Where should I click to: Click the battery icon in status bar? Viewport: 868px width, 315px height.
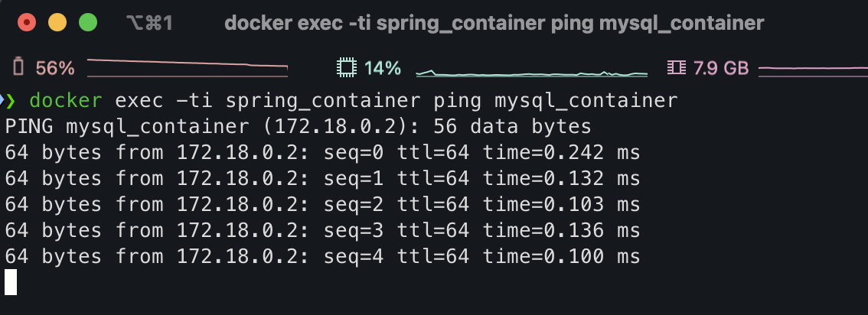[18, 67]
